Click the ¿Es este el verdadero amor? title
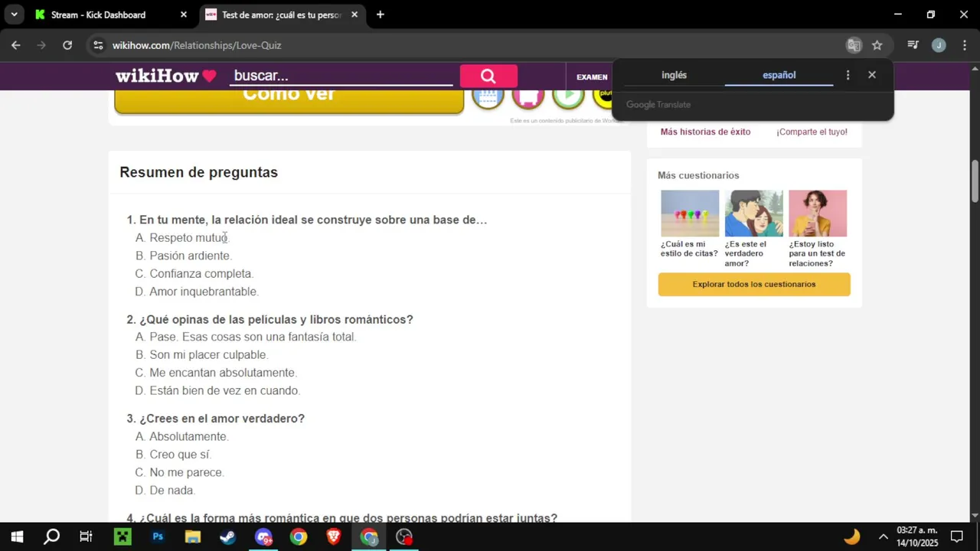Image resolution: width=980 pixels, height=551 pixels. [746, 253]
